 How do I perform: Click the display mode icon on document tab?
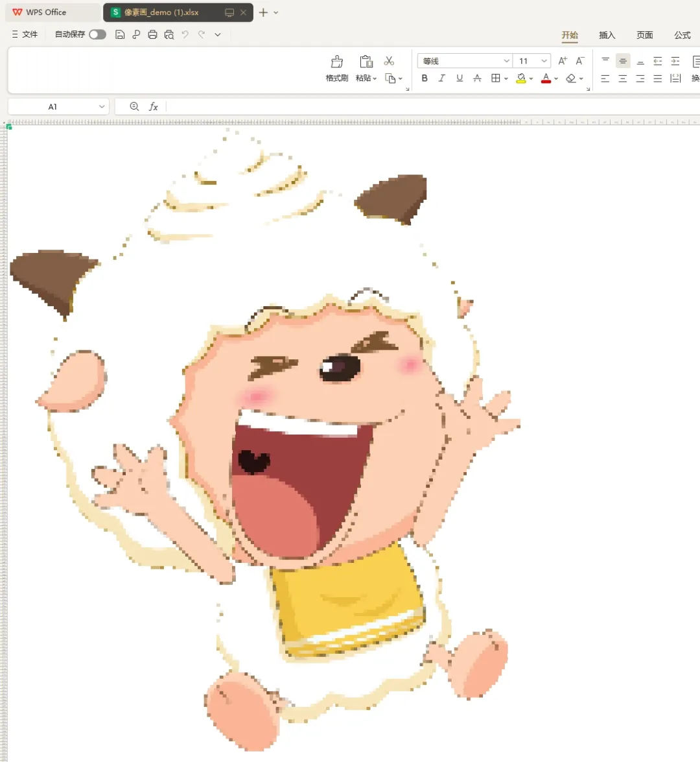229,12
